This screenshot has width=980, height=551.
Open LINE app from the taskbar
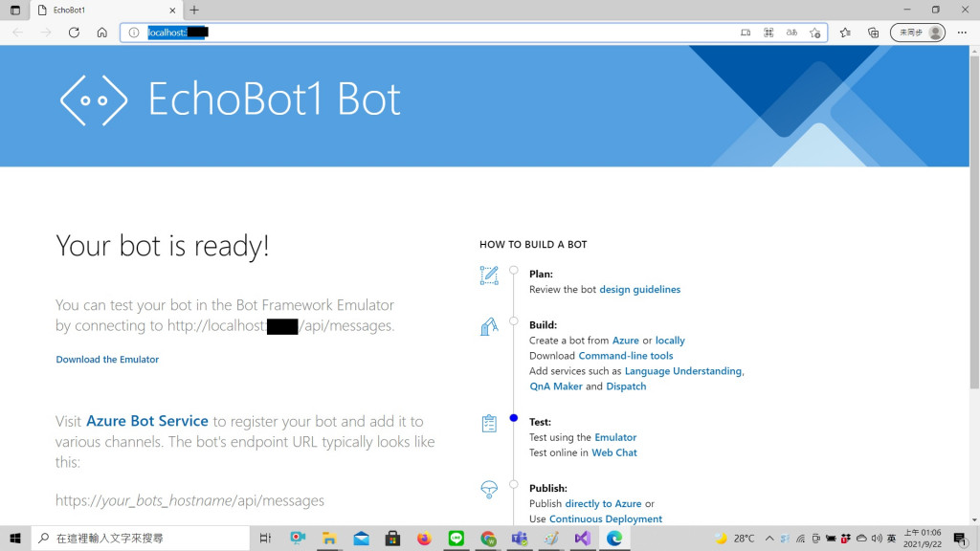pos(457,538)
